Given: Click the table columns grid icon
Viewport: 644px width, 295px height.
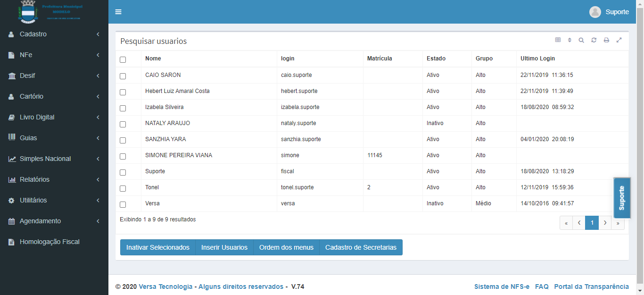Looking at the screenshot, I should pyautogui.click(x=558, y=40).
